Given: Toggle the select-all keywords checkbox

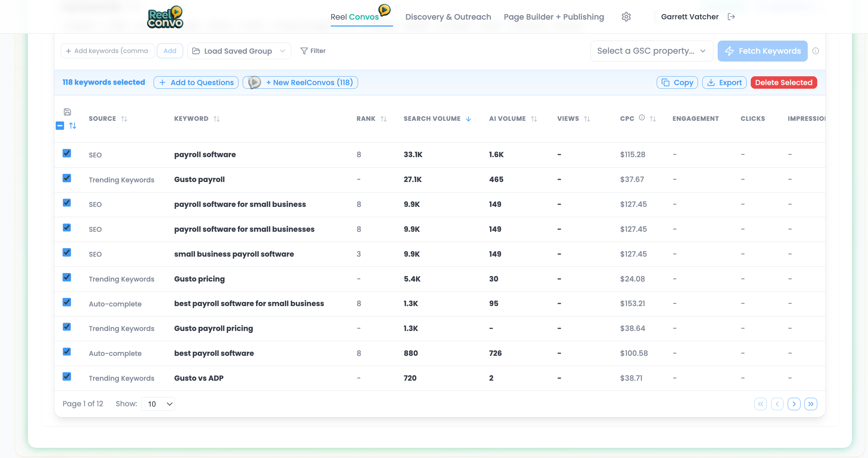Looking at the screenshot, I should coord(60,126).
